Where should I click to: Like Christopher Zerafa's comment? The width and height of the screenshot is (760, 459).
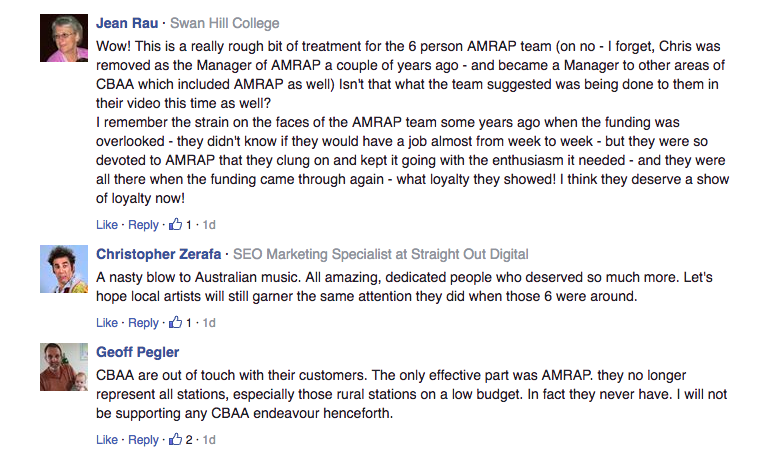click(x=107, y=323)
